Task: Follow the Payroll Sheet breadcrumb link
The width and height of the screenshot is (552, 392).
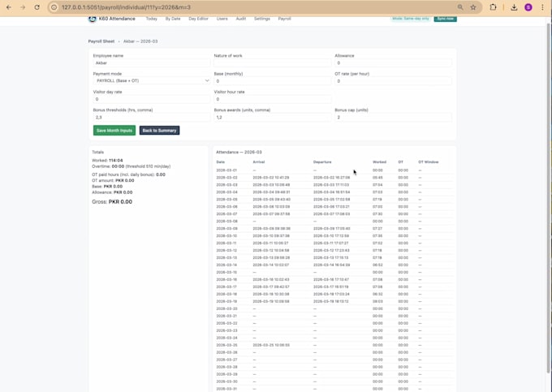Action: (x=101, y=41)
